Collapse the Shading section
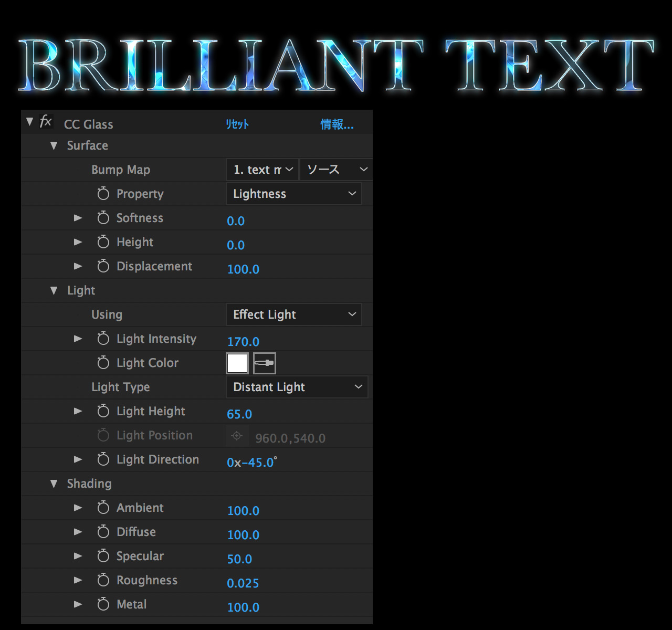This screenshot has height=630, width=672. pyautogui.click(x=54, y=484)
